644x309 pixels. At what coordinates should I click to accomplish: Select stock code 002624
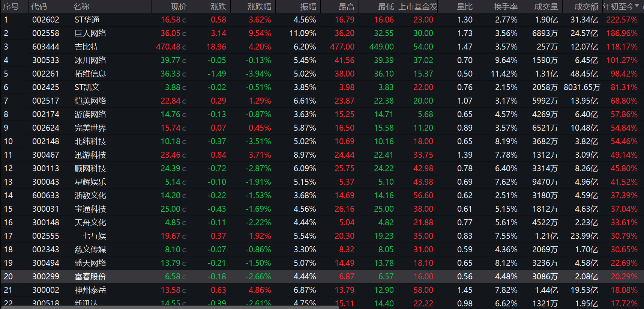tap(46, 128)
